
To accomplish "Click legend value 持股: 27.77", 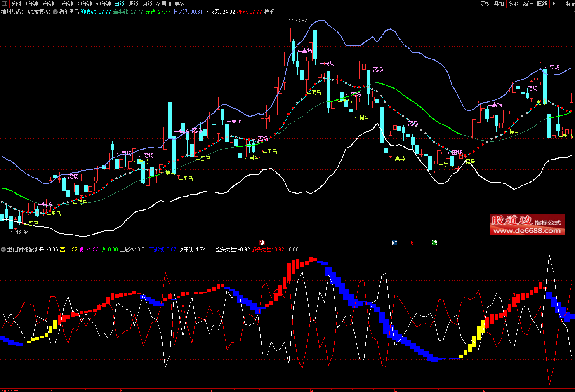I will (250, 12).
